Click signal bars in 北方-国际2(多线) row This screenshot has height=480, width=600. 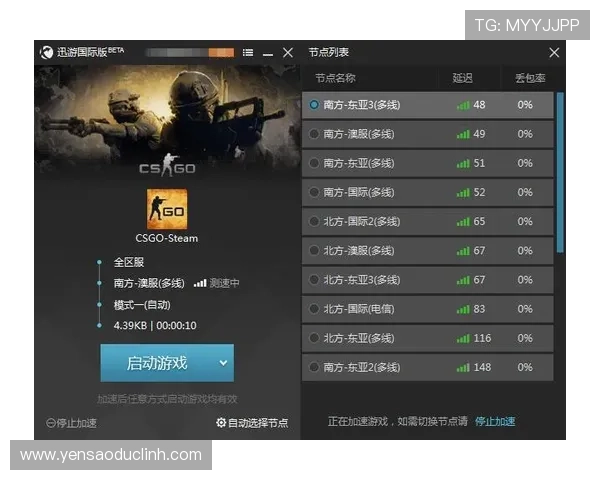(463, 222)
